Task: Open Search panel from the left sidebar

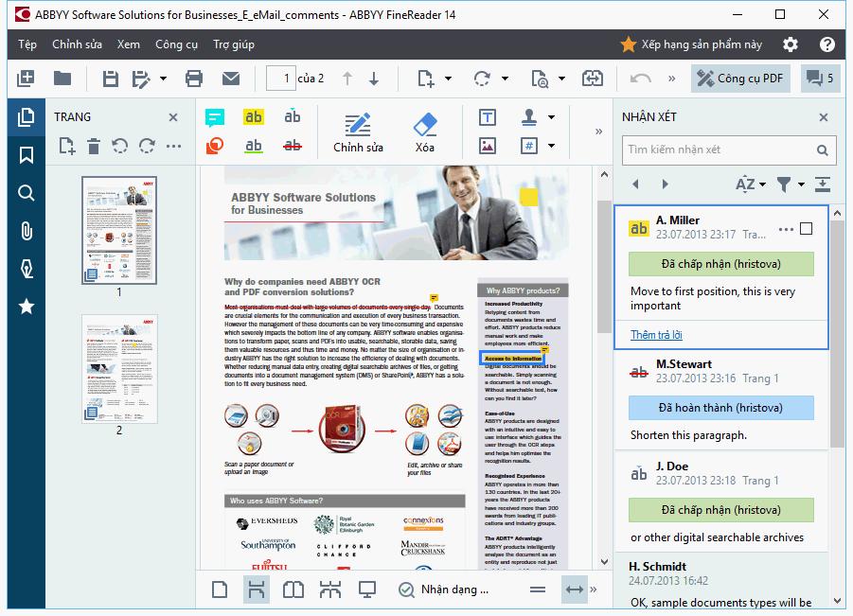Action: [x=27, y=193]
